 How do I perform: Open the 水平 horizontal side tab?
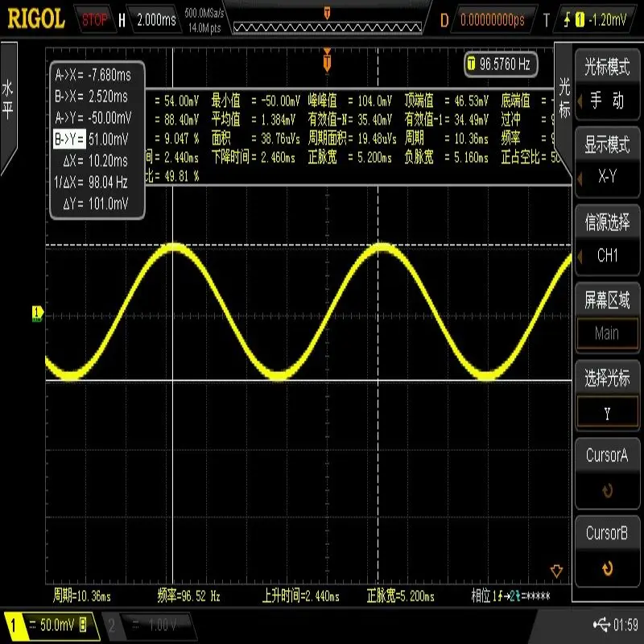pyautogui.click(x=8, y=100)
